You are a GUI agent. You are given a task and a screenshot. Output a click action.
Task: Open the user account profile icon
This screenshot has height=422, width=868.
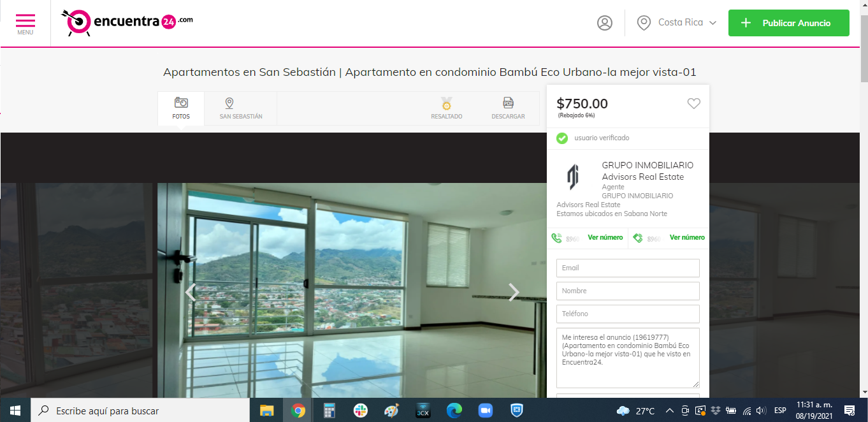pos(604,23)
